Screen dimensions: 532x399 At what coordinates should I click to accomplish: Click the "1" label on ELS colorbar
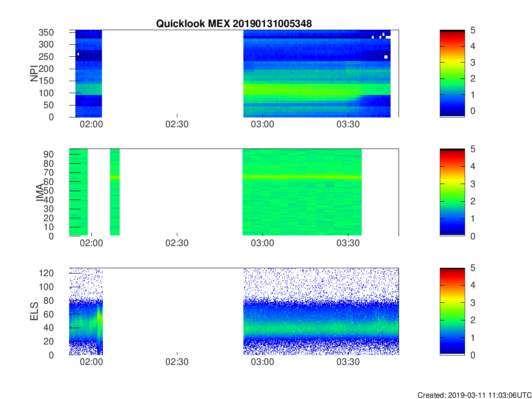(x=473, y=337)
